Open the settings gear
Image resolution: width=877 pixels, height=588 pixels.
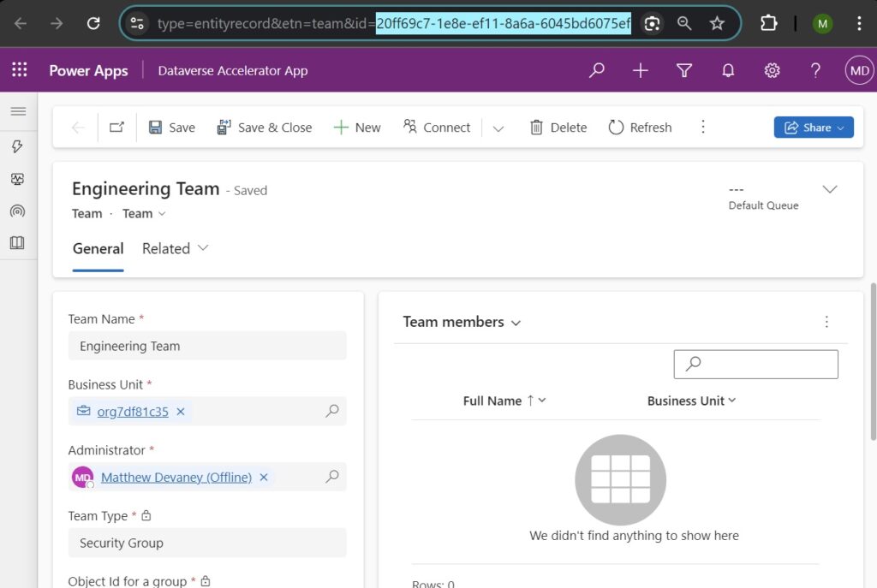point(772,70)
